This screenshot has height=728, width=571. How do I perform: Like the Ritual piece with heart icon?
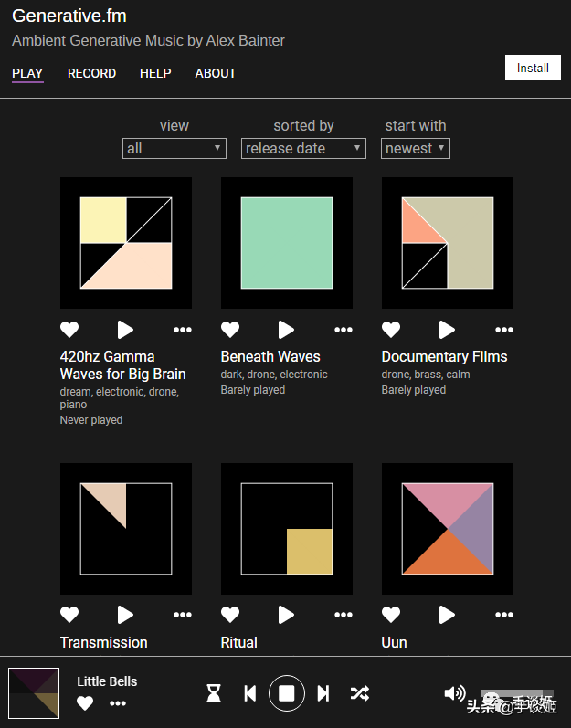click(x=230, y=615)
